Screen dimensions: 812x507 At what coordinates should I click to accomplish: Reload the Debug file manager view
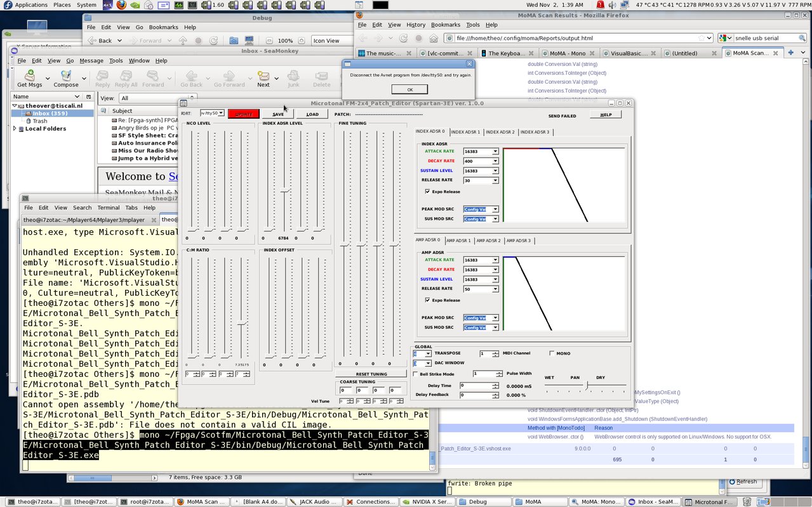point(214,41)
